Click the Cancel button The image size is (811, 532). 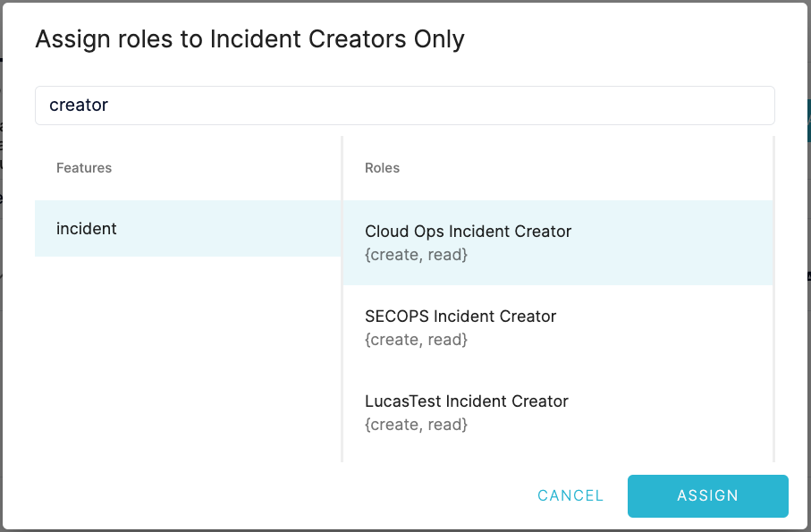point(570,495)
